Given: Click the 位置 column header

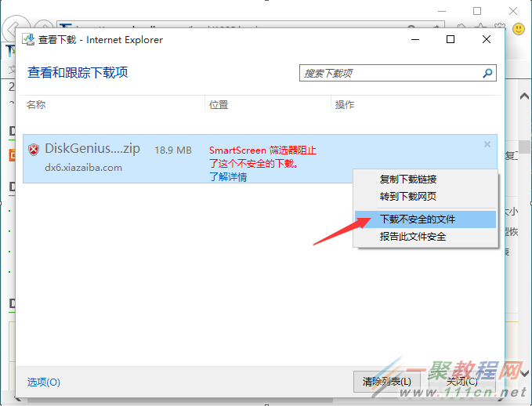Looking at the screenshot, I should pyautogui.click(x=219, y=104).
